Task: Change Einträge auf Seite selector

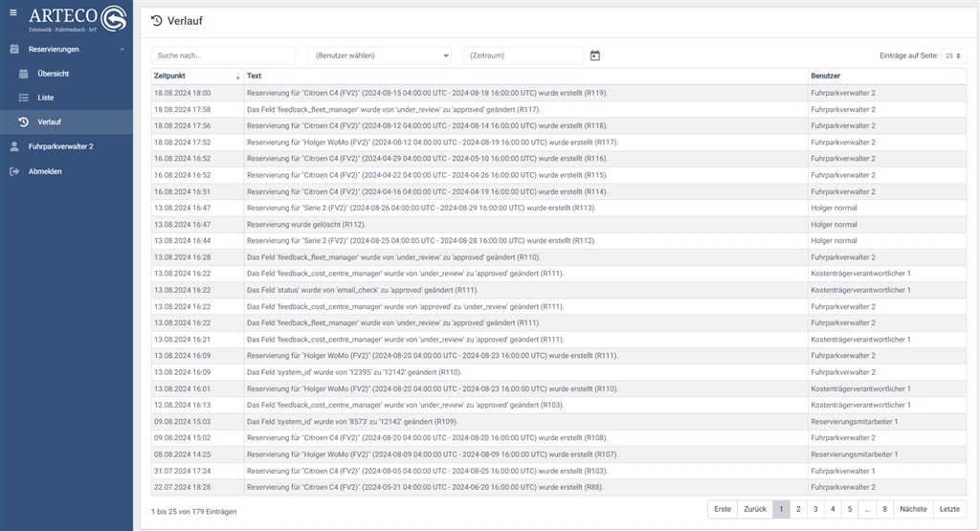Action: pyautogui.click(x=954, y=55)
